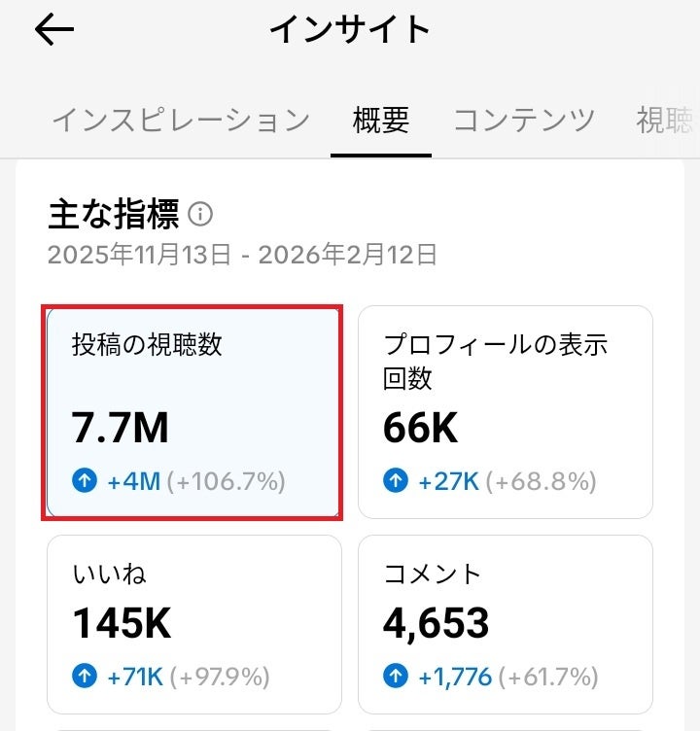Select the 概要 tab

pos(380,121)
